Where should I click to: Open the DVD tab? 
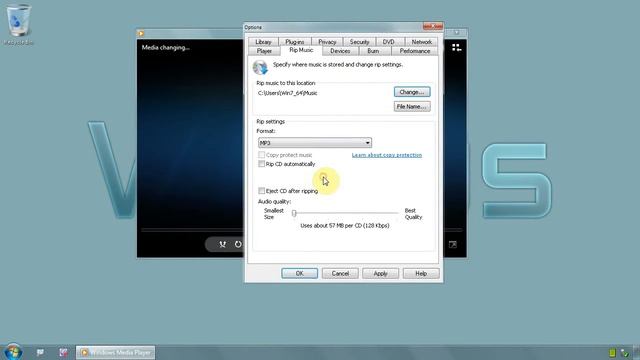[x=388, y=42]
